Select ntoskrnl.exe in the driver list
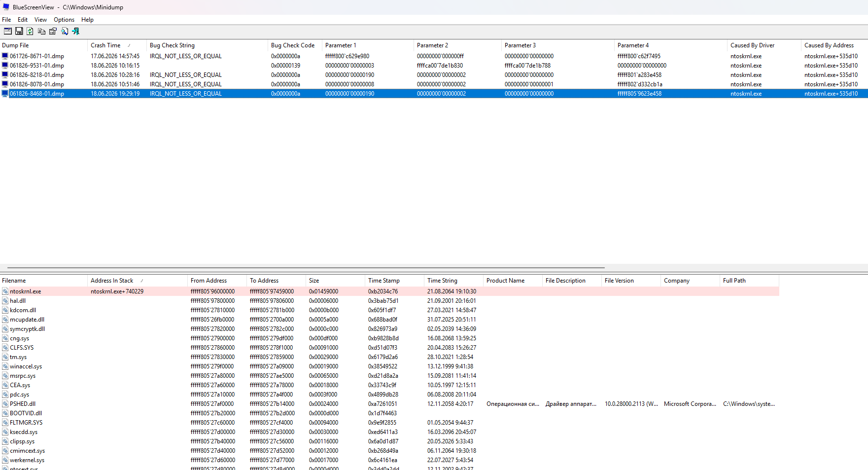Screen dimensions: 868x470 (25, 291)
